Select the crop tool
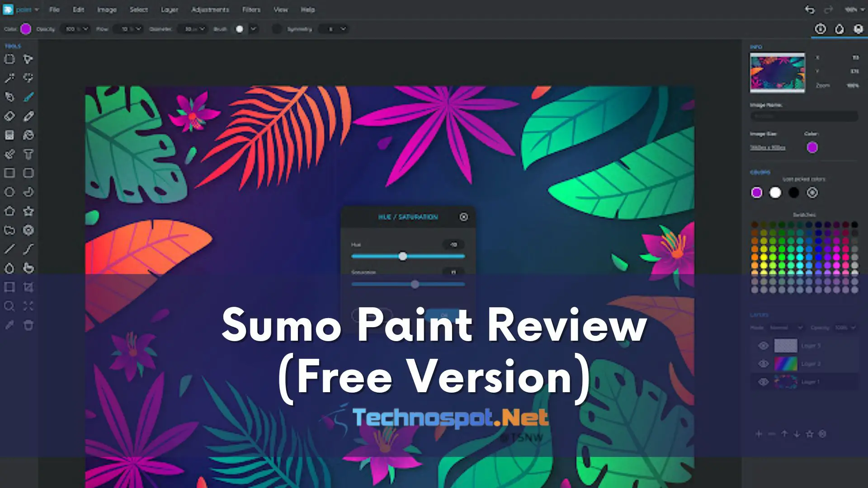This screenshot has height=488, width=868. [28, 287]
